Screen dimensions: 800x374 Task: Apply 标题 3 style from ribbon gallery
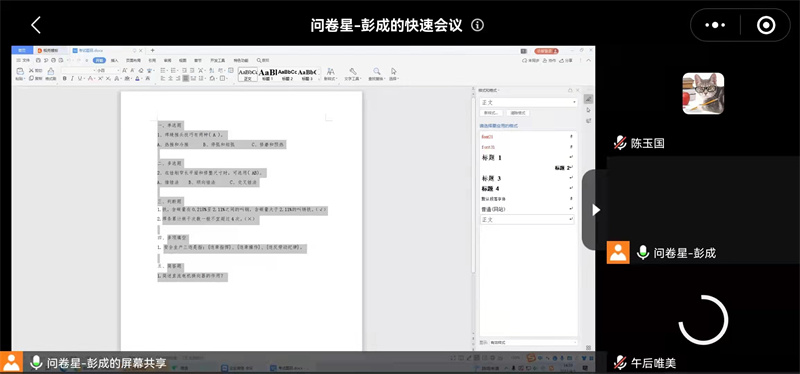click(x=307, y=74)
